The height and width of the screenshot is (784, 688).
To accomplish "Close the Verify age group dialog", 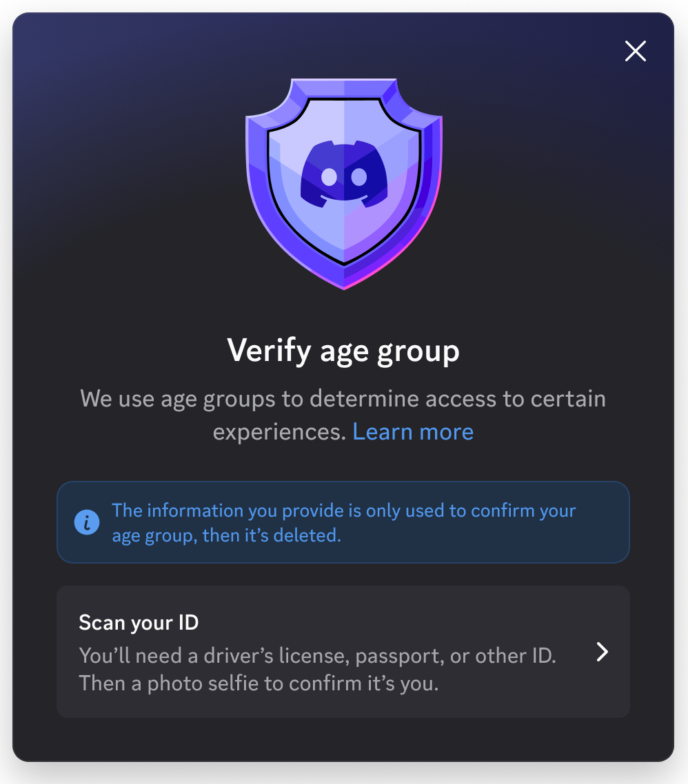I will tap(636, 51).
